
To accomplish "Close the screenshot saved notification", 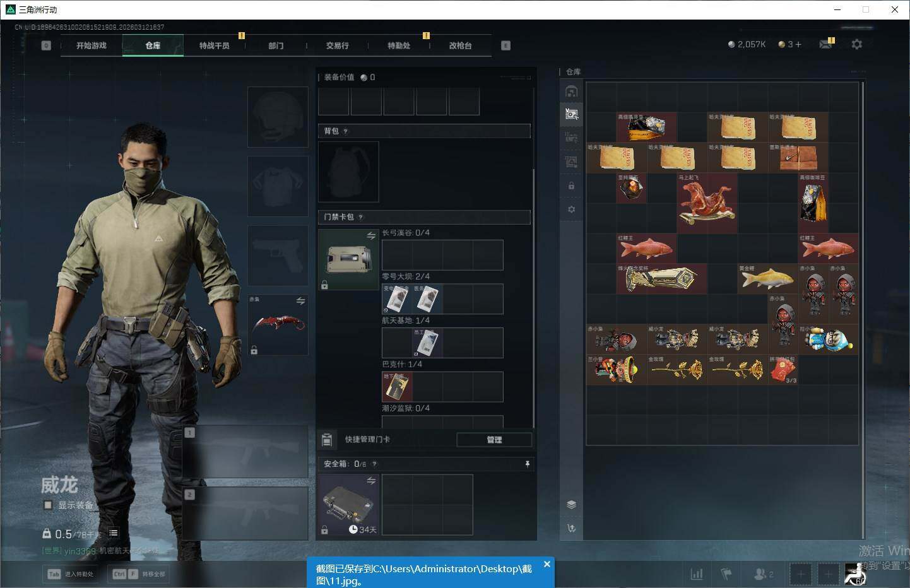I will tap(547, 564).
